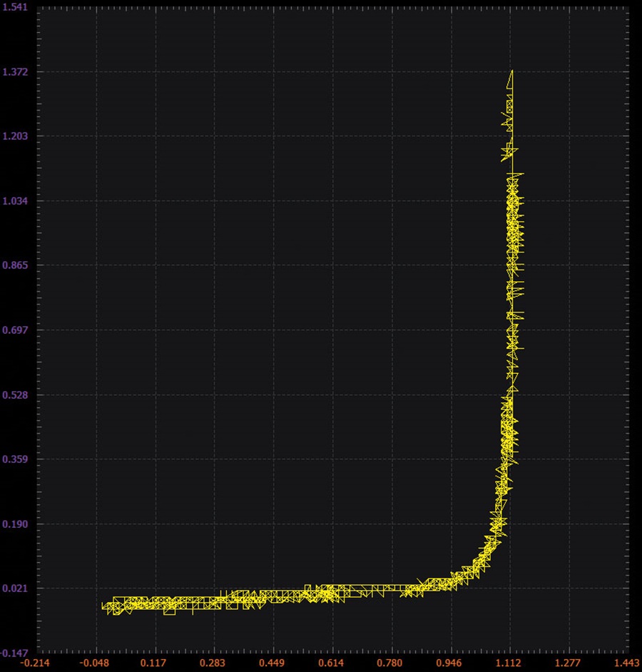
Task: Select the 0.117 X-axis tick label
Action: [153, 663]
